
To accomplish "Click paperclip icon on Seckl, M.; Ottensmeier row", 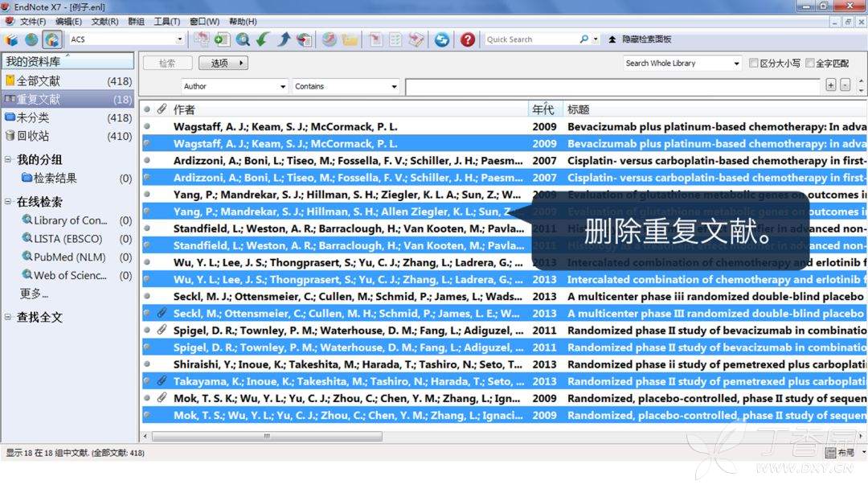I will (162, 313).
